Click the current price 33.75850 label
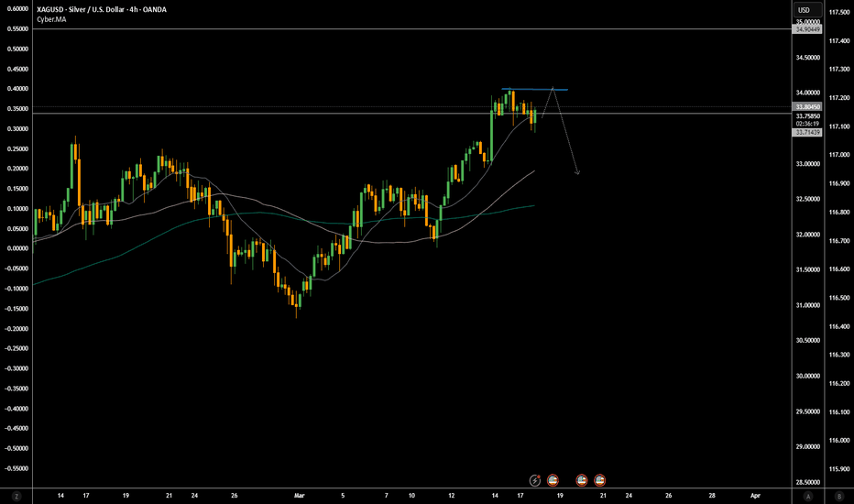This screenshot has height=504, width=854. [x=807, y=116]
